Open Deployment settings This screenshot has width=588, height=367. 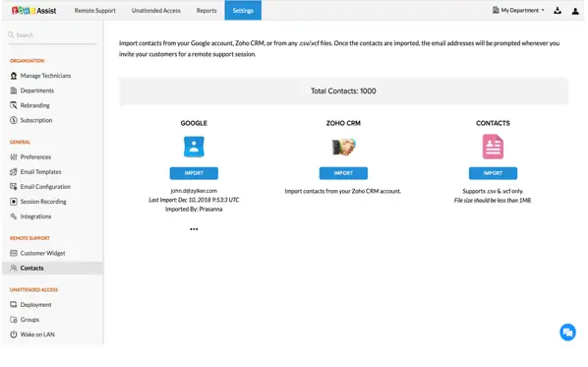pyautogui.click(x=36, y=305)
